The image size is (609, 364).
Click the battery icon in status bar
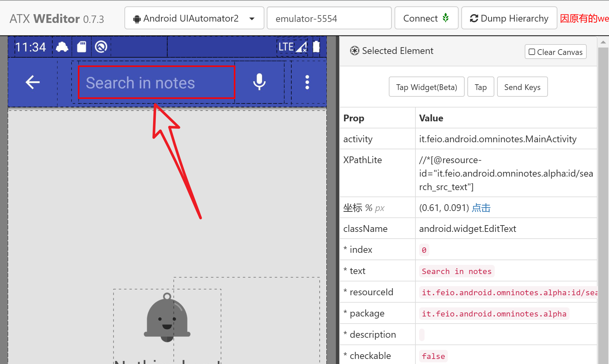(x=316, y=47)
